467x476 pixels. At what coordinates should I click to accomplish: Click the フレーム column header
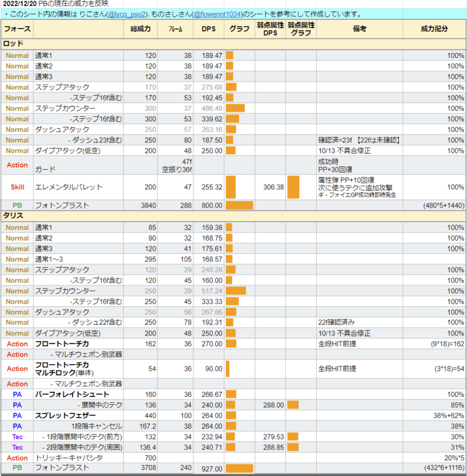175,29
